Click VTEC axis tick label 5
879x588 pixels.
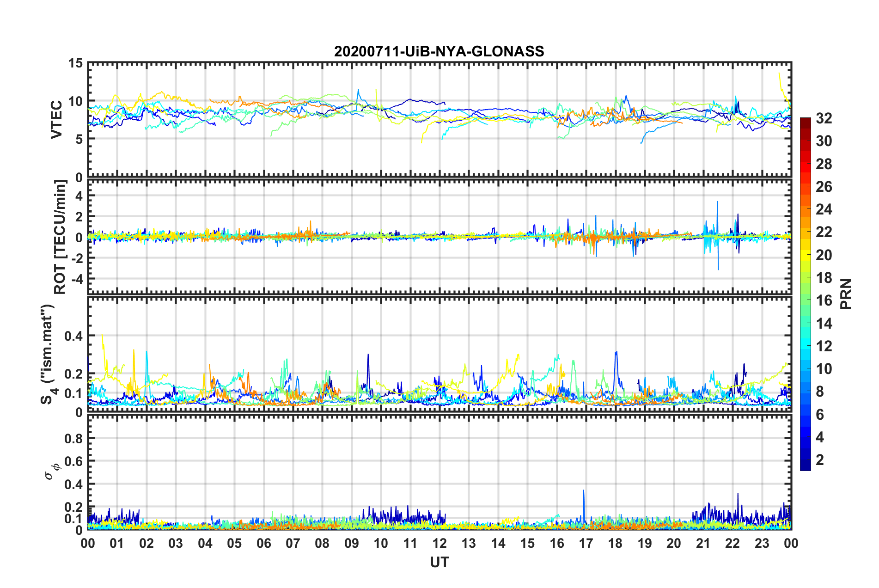(79, 139)
